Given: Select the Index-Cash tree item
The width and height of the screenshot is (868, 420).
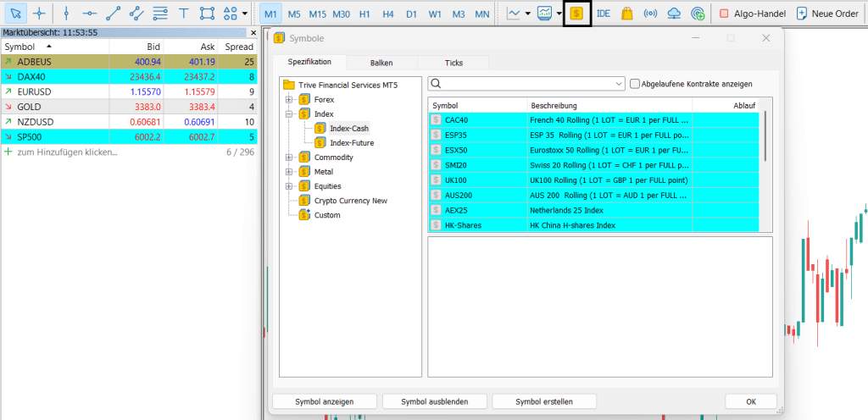Looking at the screenshot, I should click(349, 129).
